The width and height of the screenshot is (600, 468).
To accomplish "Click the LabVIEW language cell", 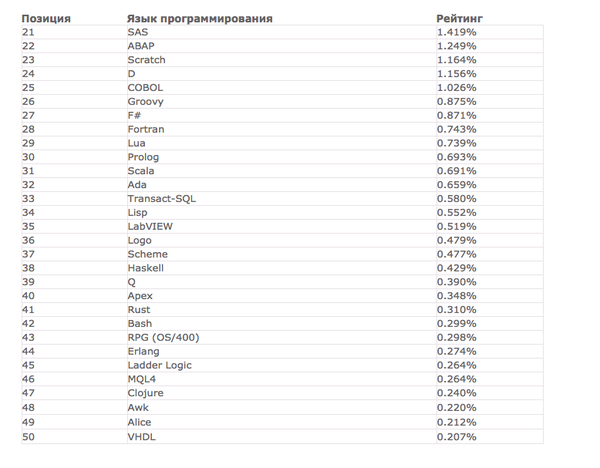I will tap(148, 227).
